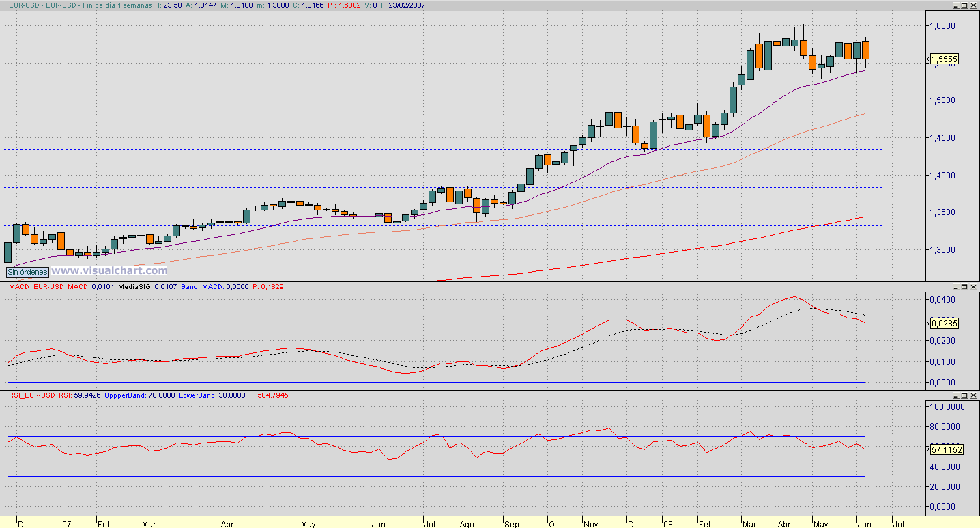Click the RSI_EUR-USD indicator label
The width and height of the screenshot is (980, 528).
coord(31,395)
